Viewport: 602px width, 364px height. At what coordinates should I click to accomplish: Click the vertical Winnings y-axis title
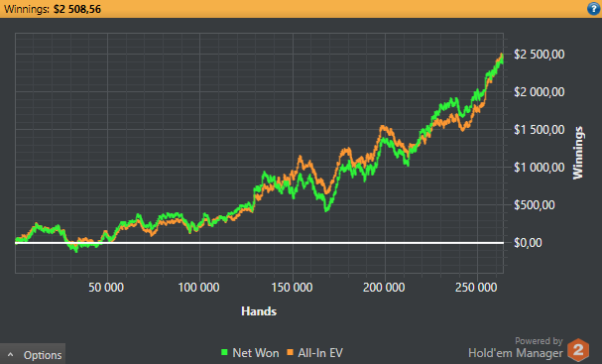[578, 153]
